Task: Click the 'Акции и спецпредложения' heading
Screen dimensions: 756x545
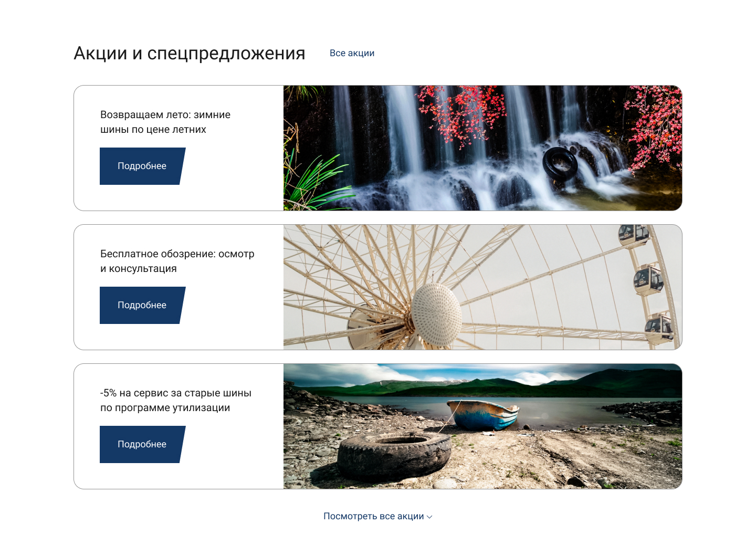Action: 190,53
